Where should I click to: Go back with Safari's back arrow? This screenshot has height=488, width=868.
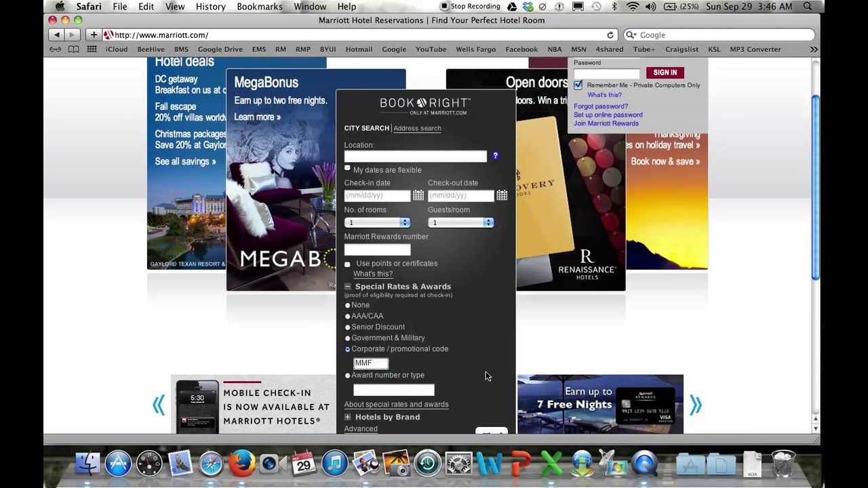[x=57, y=35]
